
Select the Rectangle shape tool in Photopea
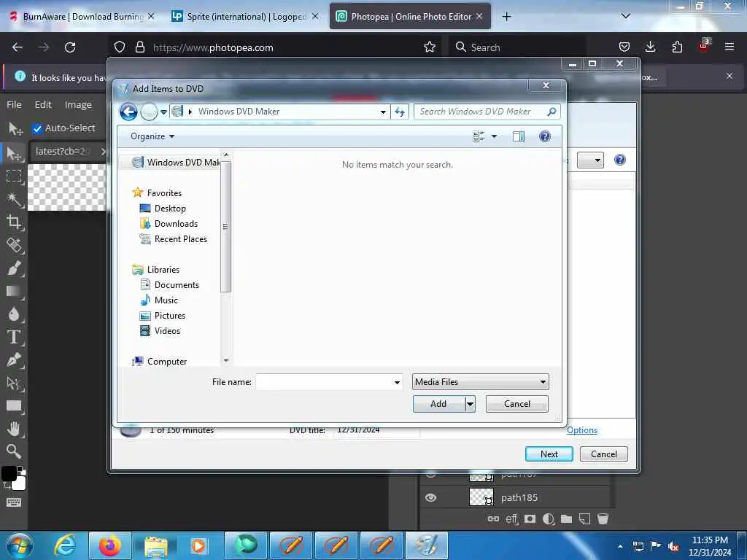click(x=14, y=406)
